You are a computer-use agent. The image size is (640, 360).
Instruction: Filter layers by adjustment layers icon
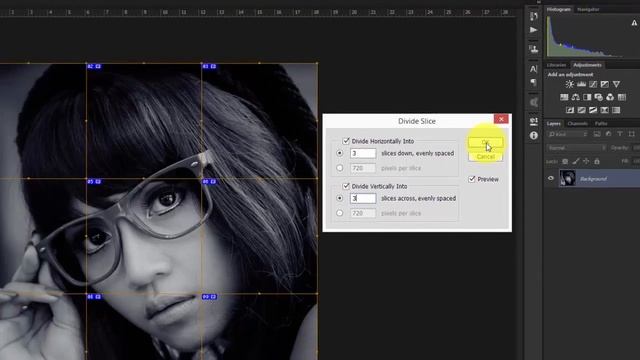(x=609, y=134)
